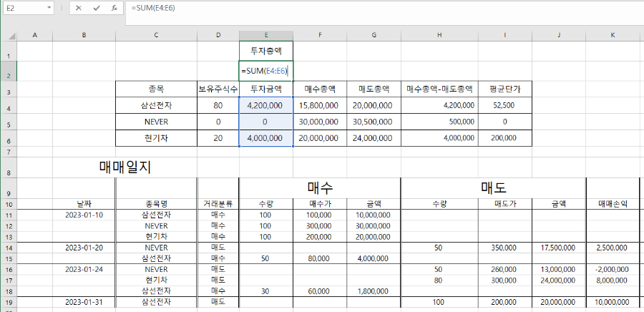
Task: Click the 투자총액 cell
Action: click(x=266, y=52)
